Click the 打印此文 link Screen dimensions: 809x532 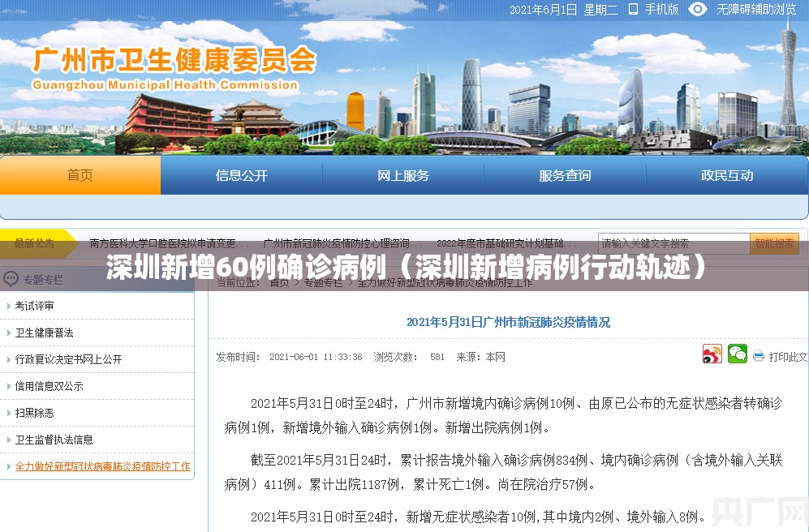pyautogui.click(x=788, y=356)
